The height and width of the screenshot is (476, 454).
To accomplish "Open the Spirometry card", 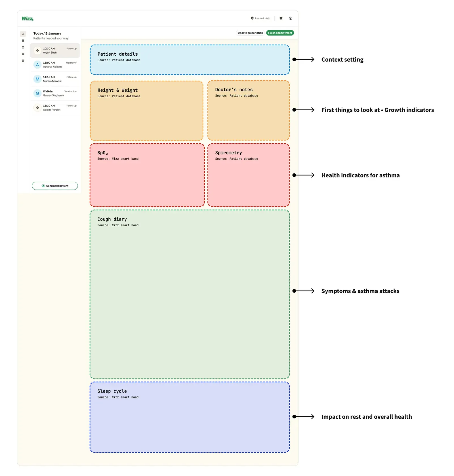I will tap(249, 175).
